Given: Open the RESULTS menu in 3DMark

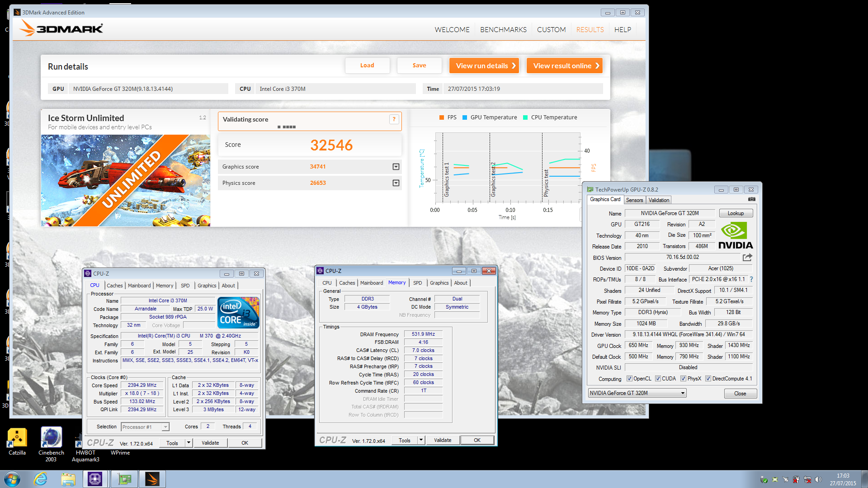Looking at the screenshot, I should 590,29.
